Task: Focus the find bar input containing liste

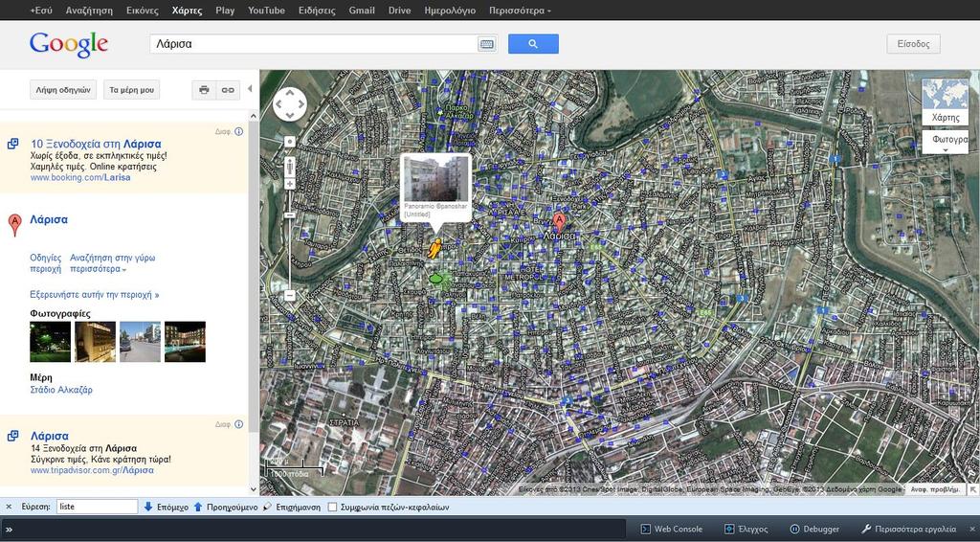Action: pyautogui.click(x=97, y=507)
